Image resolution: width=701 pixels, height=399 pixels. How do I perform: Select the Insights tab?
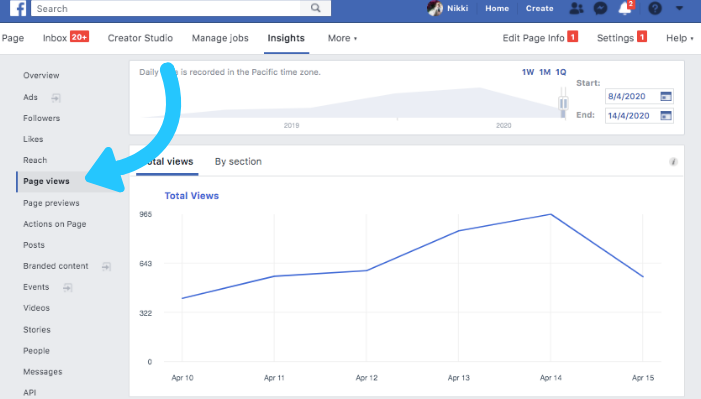click(286, 38)
